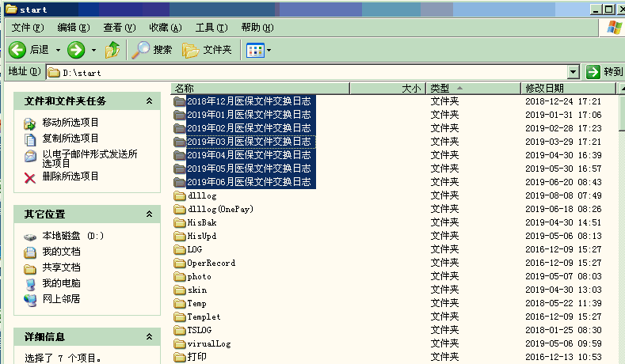This screenshot has height=364, width=625.
Task: Click the 本地磁盘 (D:) link
Action: [x=73, y=236]
